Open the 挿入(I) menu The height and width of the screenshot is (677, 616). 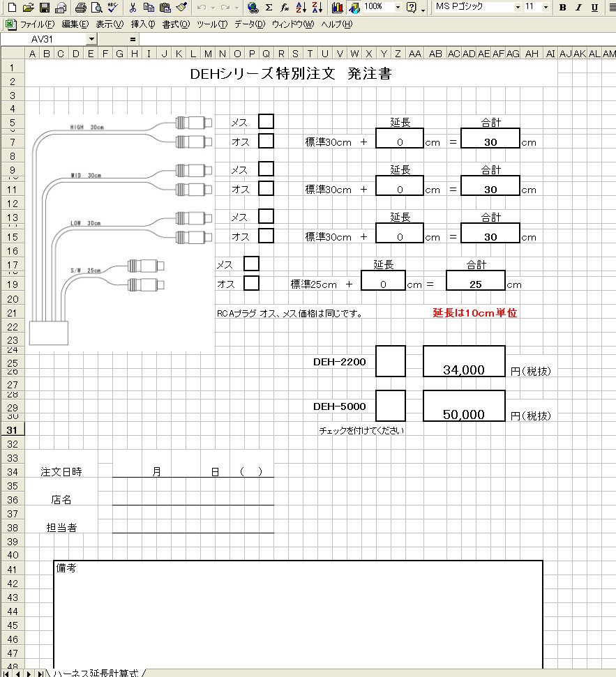[143, 24]
